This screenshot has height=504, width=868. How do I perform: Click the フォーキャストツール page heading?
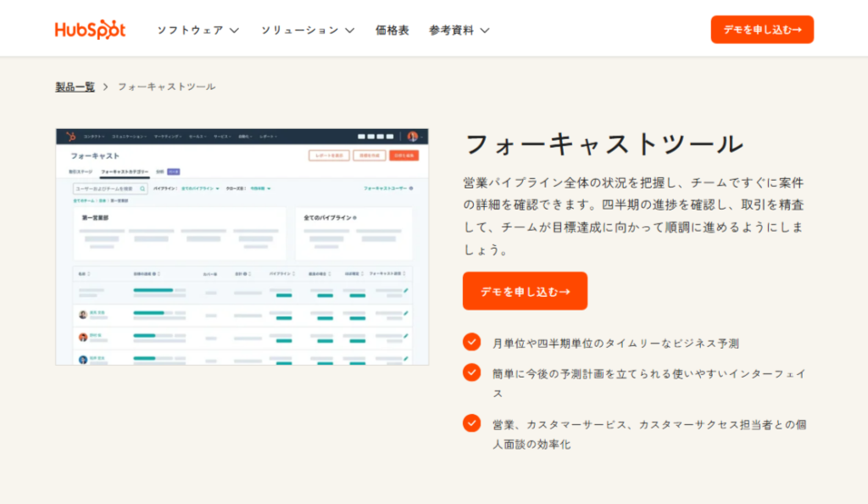pos(604,144)
